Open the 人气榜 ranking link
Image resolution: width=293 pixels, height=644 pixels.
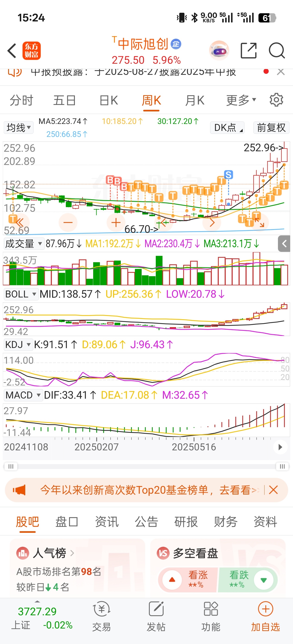[x=54, y=553]
